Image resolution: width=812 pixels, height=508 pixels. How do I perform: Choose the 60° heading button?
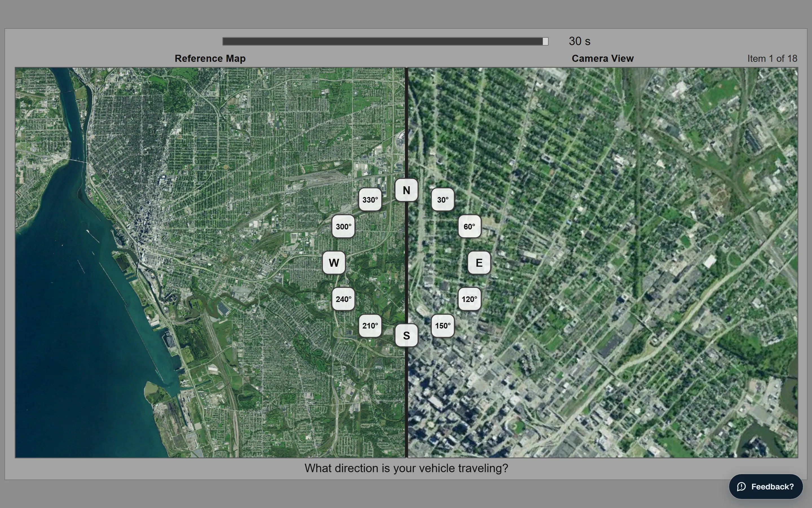[469, 226]
